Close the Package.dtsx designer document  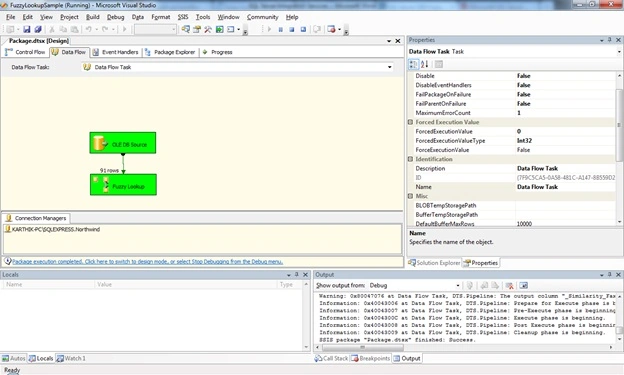coord(398,41)
